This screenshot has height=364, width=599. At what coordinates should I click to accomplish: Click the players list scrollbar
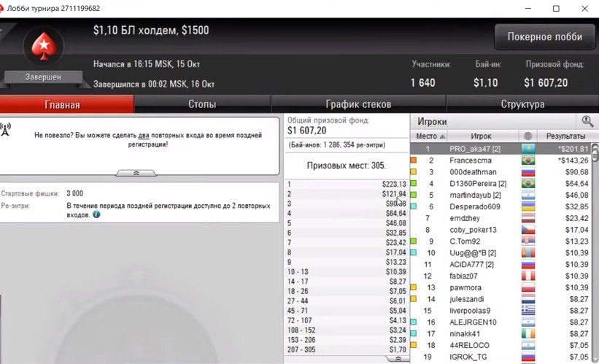(595, 252)
